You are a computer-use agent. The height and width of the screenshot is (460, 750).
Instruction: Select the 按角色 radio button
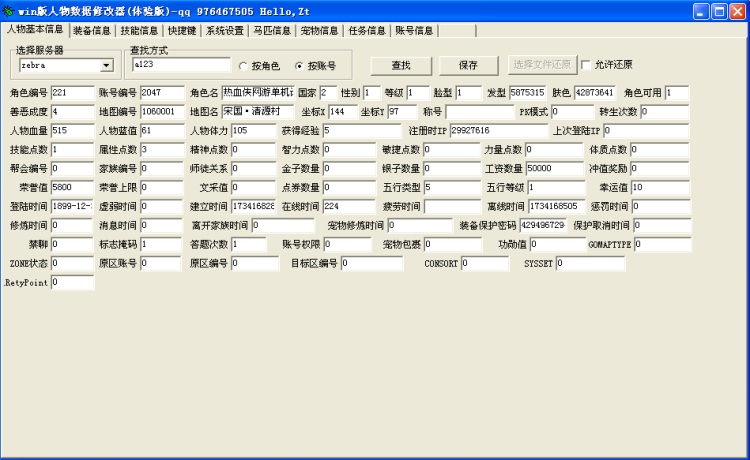click(243, 66)
